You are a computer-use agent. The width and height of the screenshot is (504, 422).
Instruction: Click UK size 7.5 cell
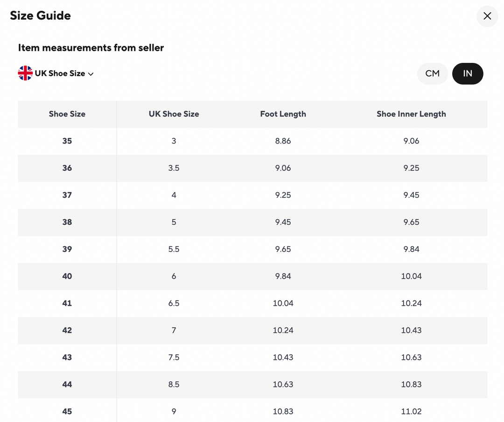tap(174, 358)
